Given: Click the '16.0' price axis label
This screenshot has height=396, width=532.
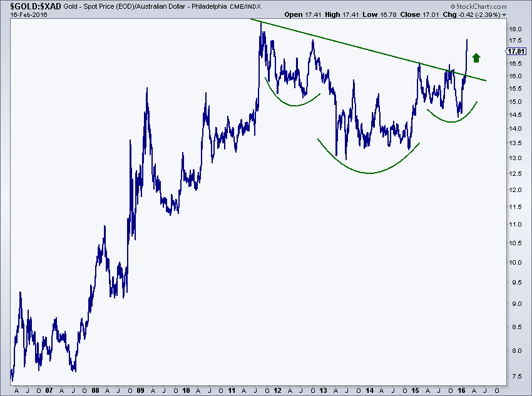Looking at the screenshot, I should (x=515, y=76).
